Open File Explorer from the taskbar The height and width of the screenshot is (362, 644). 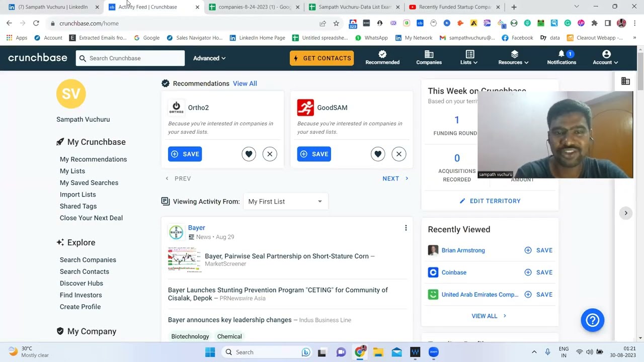tap(378, 352)
